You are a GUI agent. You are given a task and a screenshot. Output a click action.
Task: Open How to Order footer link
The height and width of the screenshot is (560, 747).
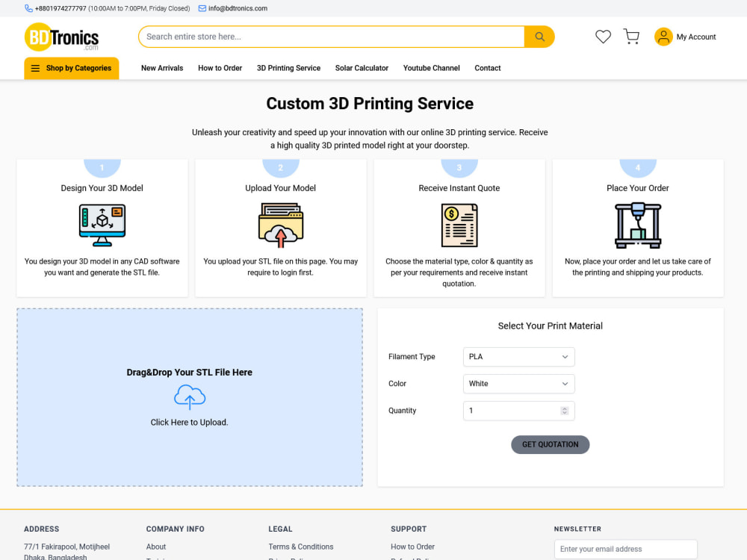point(412,547)
